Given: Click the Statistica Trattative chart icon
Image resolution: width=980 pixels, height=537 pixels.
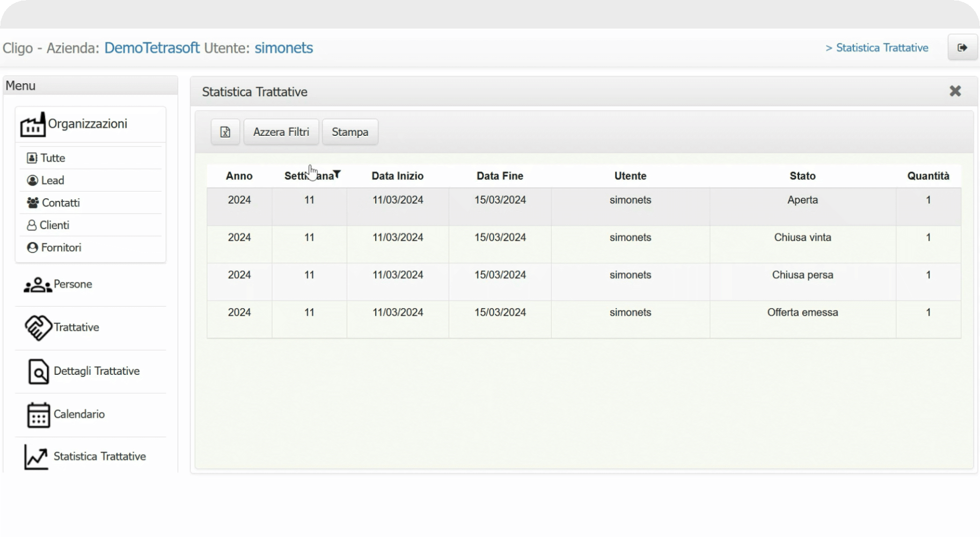Looking at the screenshot, I should (x=36, y=457).
